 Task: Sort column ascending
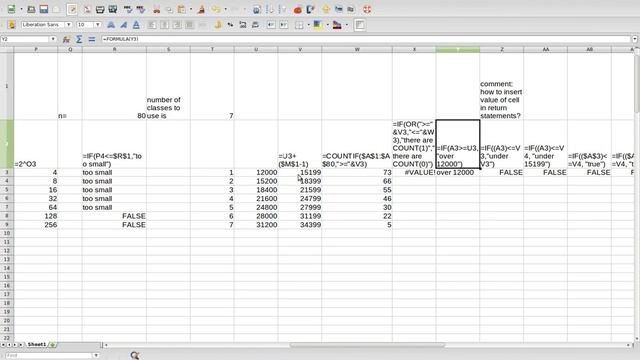(269, 9)
